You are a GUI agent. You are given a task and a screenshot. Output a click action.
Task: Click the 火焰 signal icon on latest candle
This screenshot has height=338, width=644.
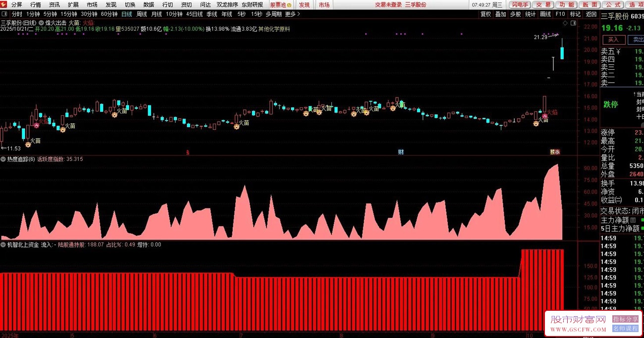click(544, 116)
